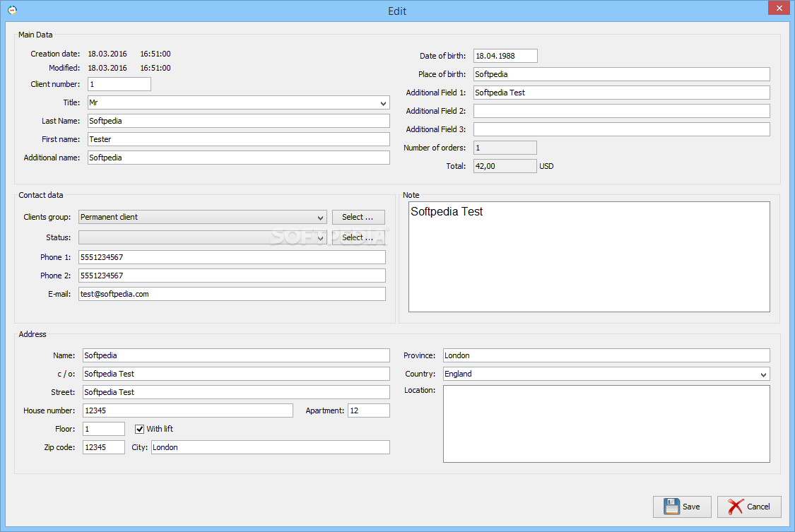This screenshot has width=795, height=532.
Task: Open the Title dropdown
Action: tap(383, 103)
